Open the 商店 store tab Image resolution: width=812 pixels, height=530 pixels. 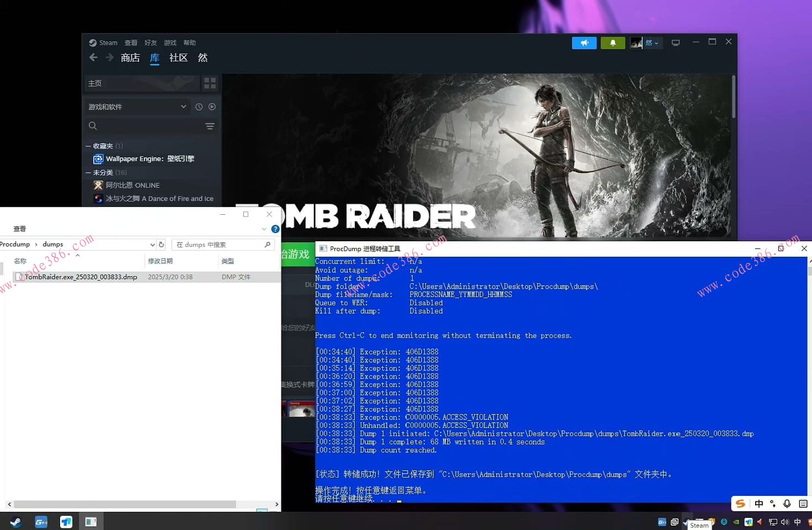130,57
